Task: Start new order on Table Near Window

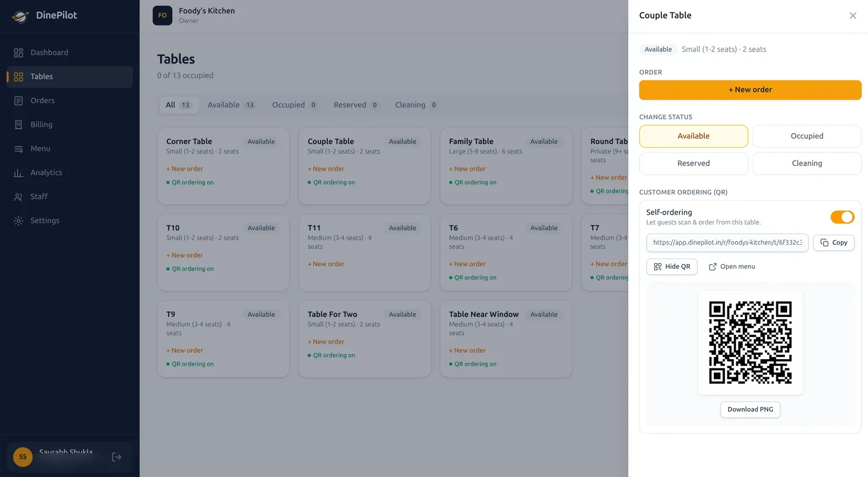Action: pos(467,351)
